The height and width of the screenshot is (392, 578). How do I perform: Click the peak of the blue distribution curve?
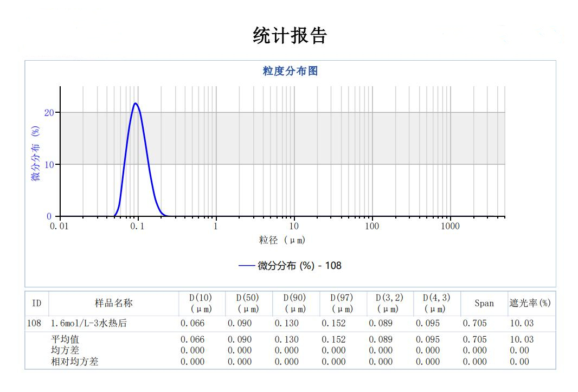(135, 103)
